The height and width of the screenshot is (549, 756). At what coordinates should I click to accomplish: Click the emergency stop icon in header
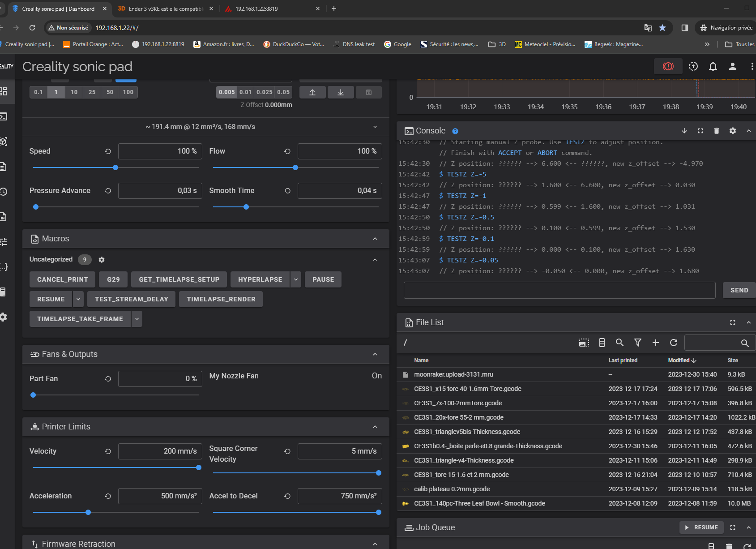click(668, 66)
